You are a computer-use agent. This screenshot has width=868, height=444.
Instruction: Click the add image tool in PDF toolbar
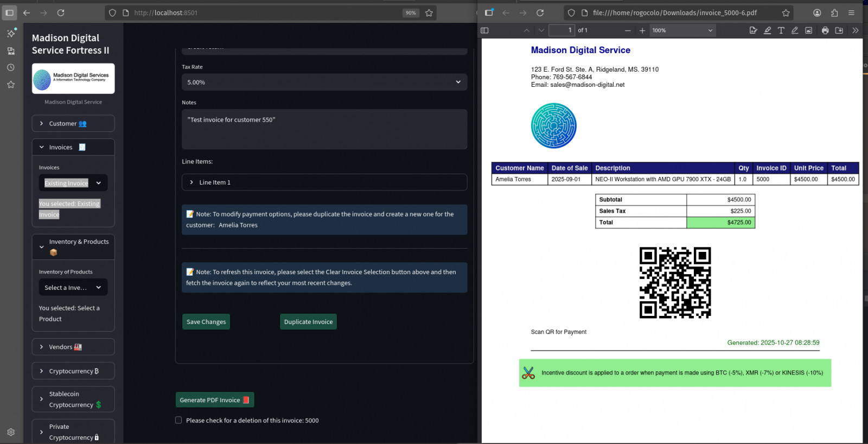[808, 30]
